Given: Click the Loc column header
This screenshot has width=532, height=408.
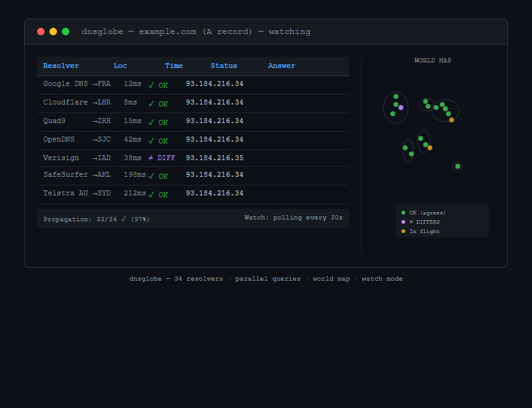Looking at the screenshot, I should point(121,66).
